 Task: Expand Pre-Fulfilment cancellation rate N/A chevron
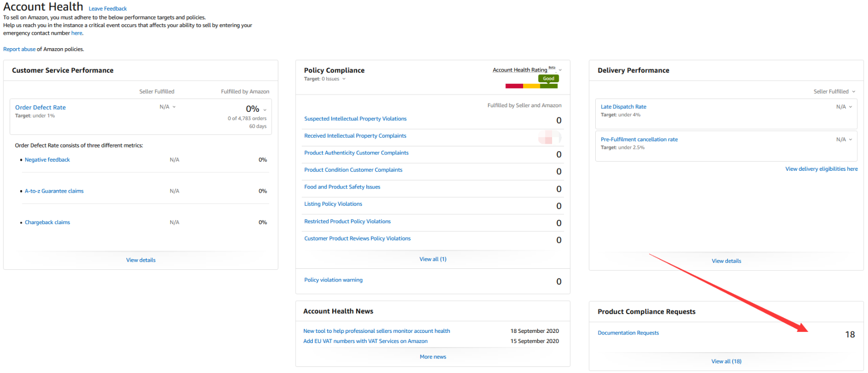point(850,139)
